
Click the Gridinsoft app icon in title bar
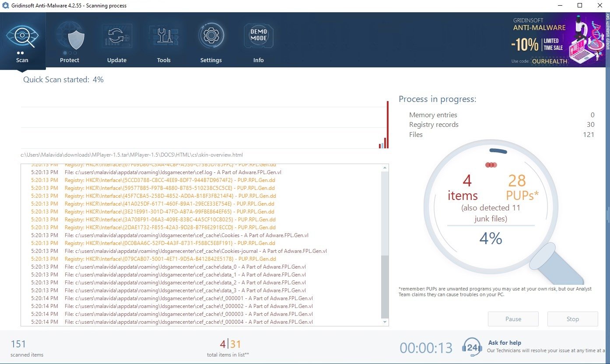[6, 6]
